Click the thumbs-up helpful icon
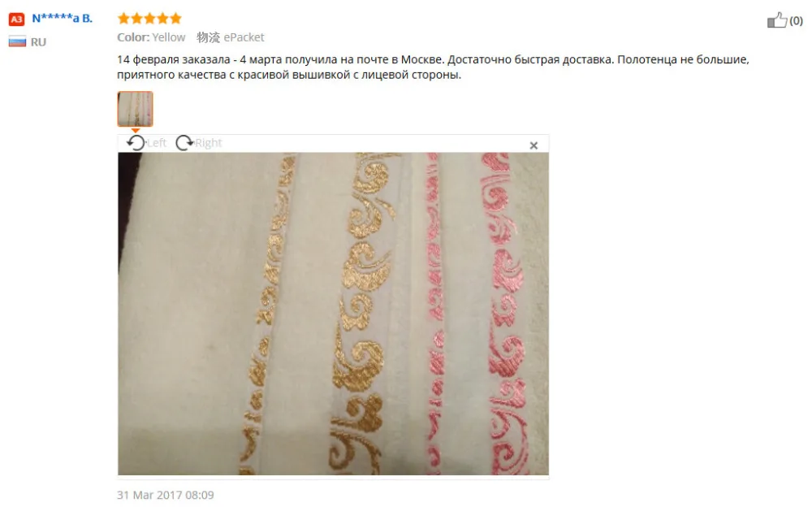The width and height of the screenshot is (812, 507). click(777, 20)
